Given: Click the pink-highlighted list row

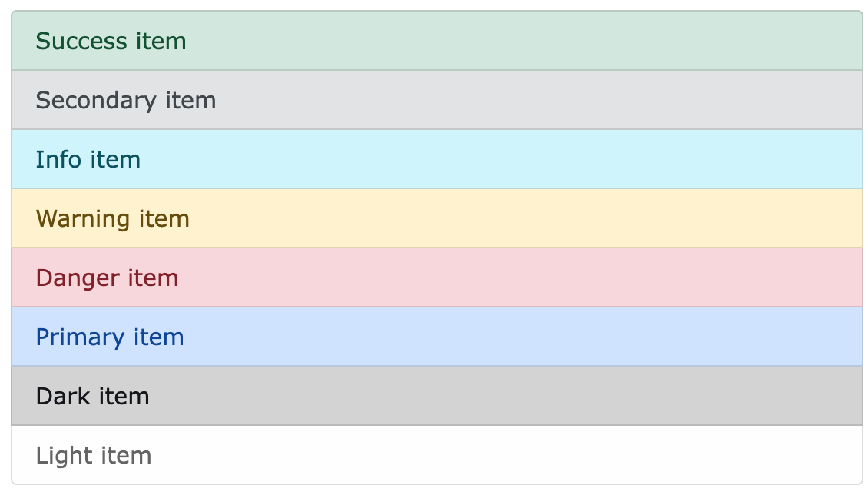Looking at the screenshot, I should (x=434, y=278).
